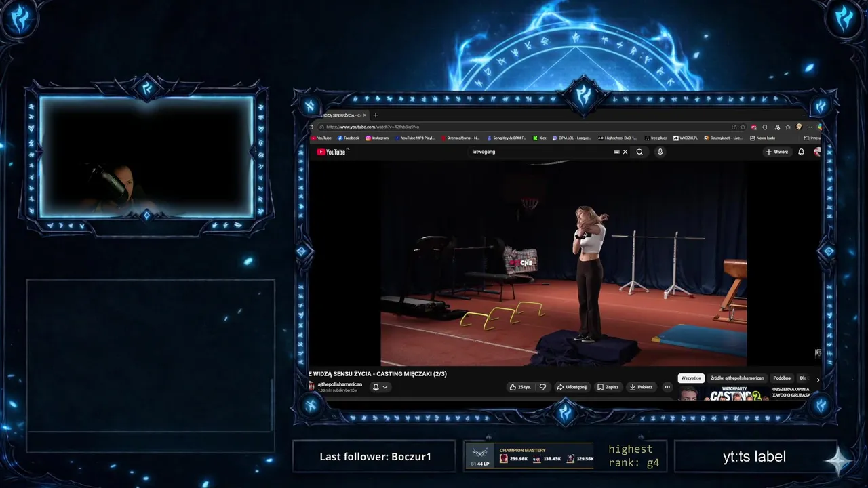The height and width of the screenshot is (488, 868).
Task: Click the CHAMPION MASTERY panel heading
Action: [x=522, y=450]
